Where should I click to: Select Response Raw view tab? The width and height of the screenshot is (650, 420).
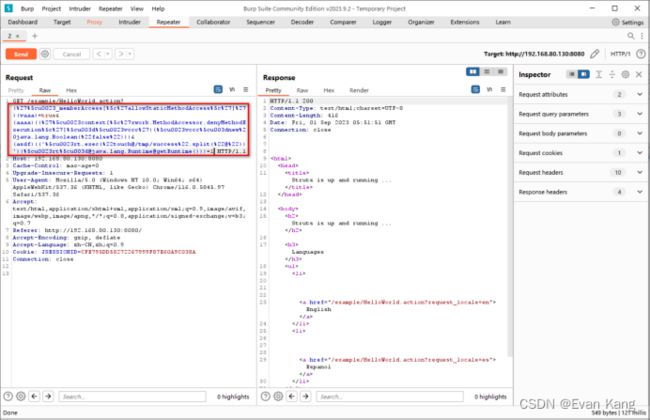302,90
